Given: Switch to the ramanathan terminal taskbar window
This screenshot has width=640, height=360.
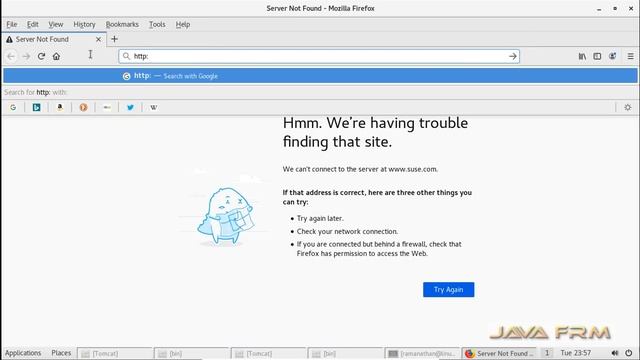Looking at the screenshot, I should coord(422,353).
